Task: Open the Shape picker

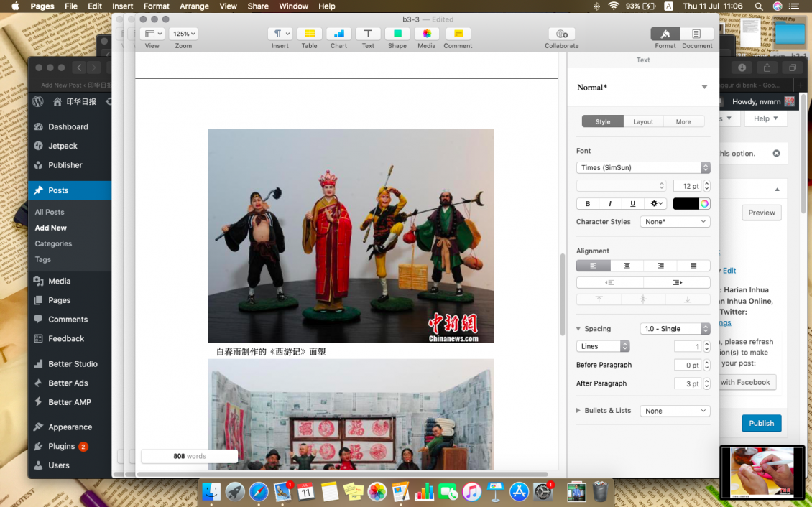Action: (397, 34)
